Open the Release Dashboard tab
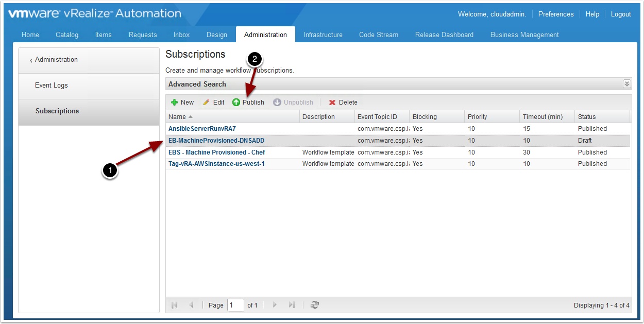 coord(444,35)
